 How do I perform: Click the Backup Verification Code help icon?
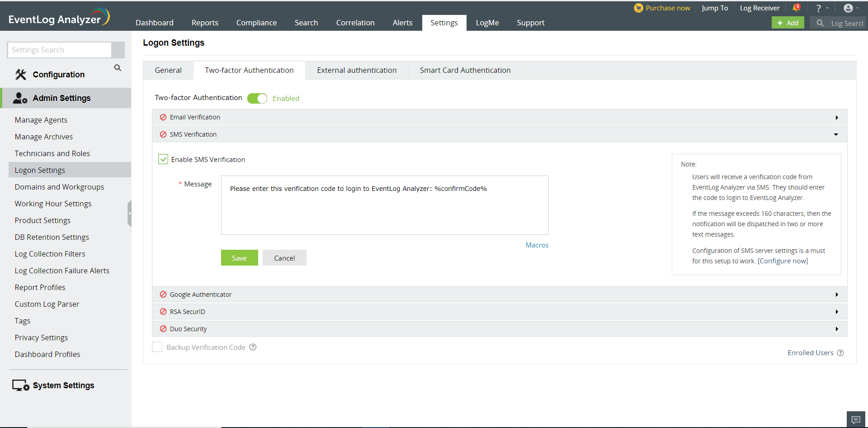[x=253, y=347]
